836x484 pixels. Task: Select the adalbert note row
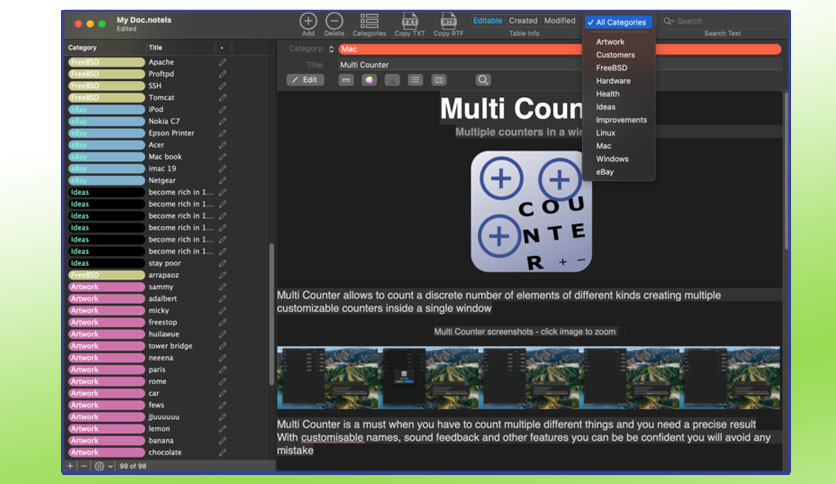coord(168,299)
